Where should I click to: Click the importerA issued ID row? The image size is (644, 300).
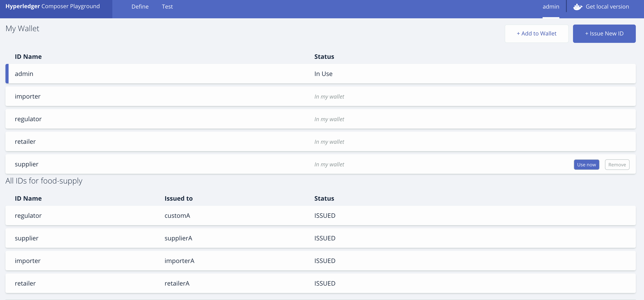[x=179, y=261]
